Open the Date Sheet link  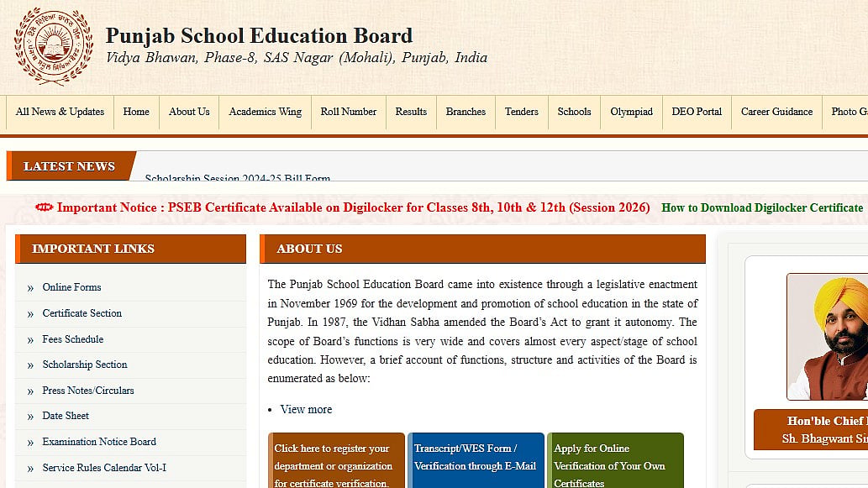[x=66, y=416]
